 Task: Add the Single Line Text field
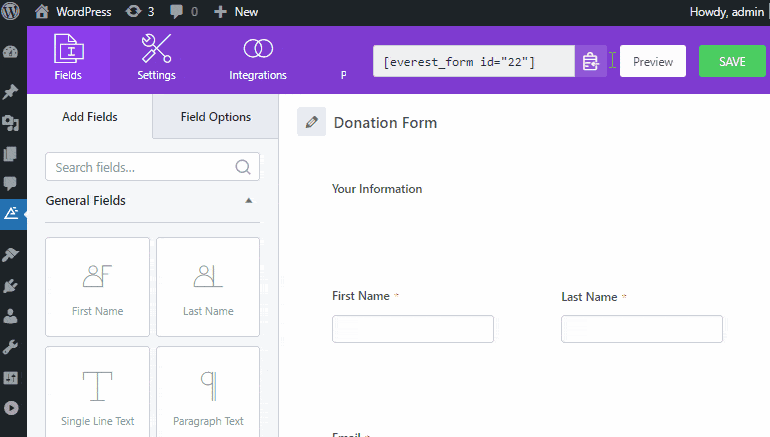(97, 392)
